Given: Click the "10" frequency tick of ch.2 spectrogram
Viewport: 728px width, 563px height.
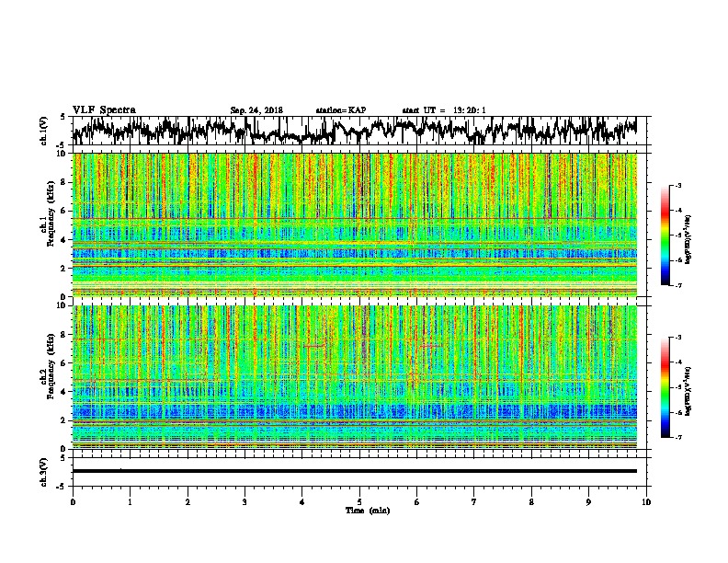Looking at the screenshot, I should pyautogui.click(x=62, y=305).
